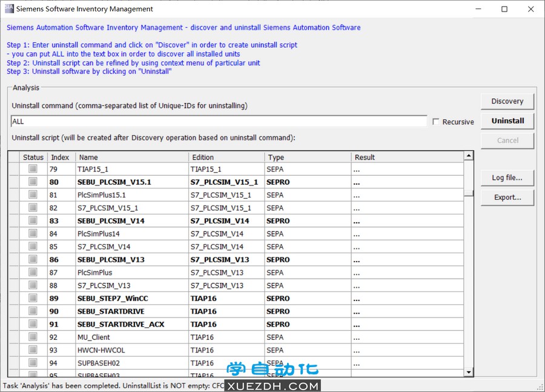Screen dimensions: 545x392
Task: Select the SUPBASEH02 name cell
Action: pyautogui.click(x=132, y=363)
